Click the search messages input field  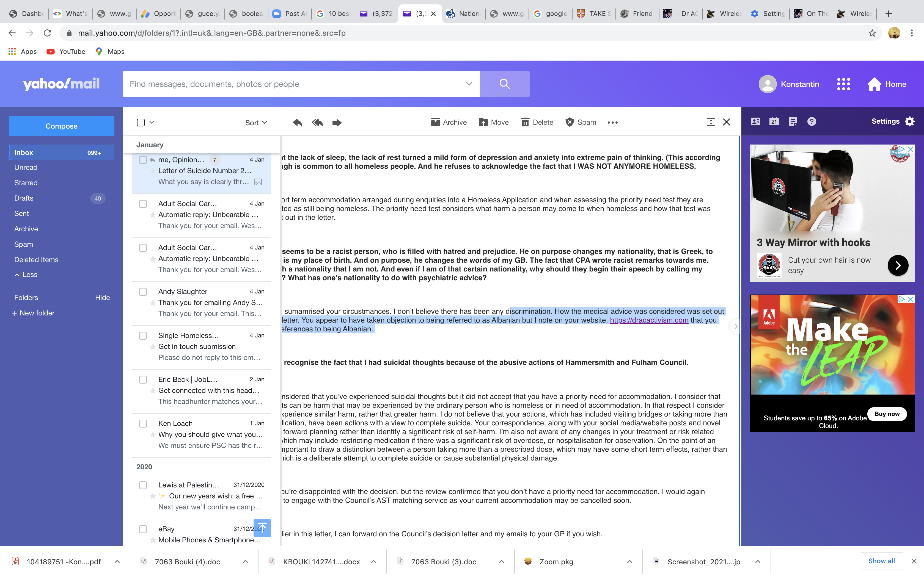point(294,84)
